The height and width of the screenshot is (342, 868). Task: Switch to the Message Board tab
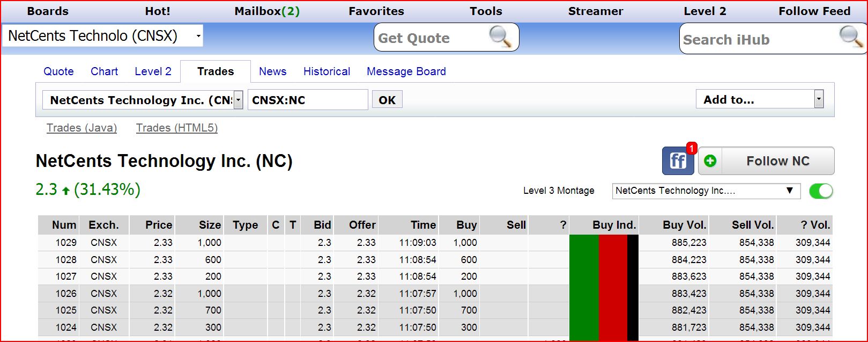tap(406, 71)
